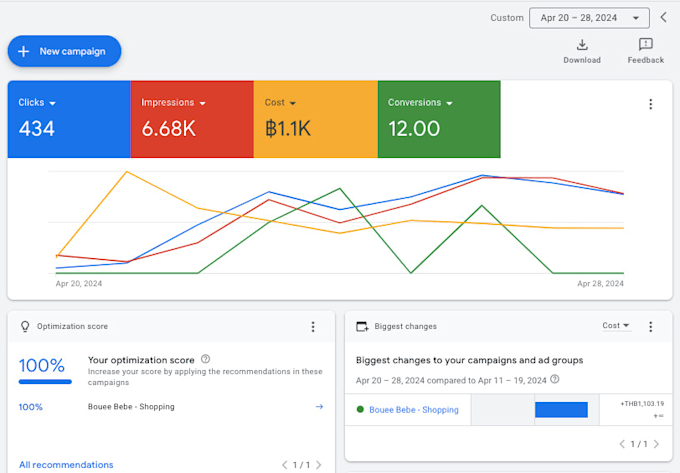Open chart card three-dot menu

pos(651,104)
